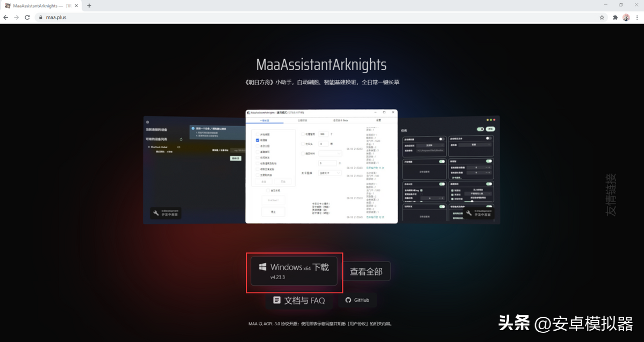
Task: Open the Chrome profile avatar
Action: pyautogui.click(x=626, y=17)
